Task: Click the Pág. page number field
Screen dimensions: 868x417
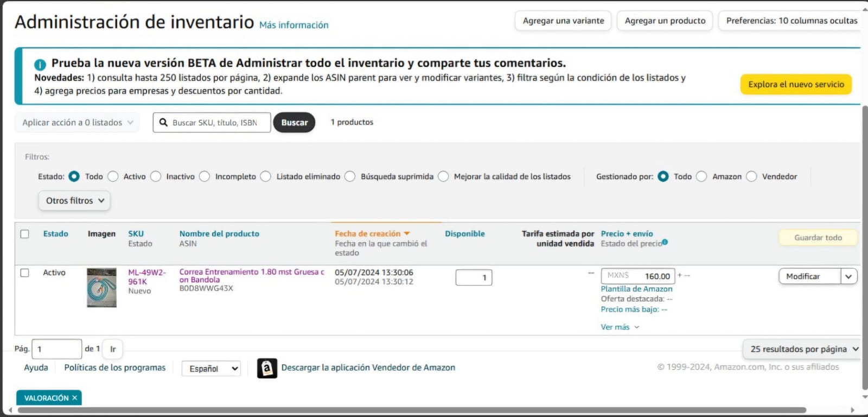Action: coord(57,349)
